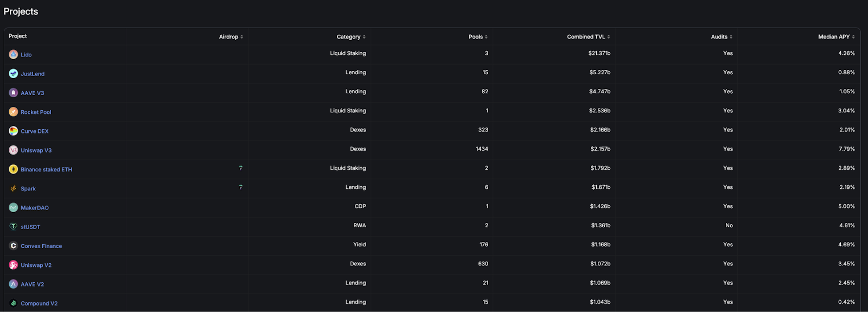Select Uniswap V3's 7.79% median APY
This screenshot has width=868, height=312.
(847, 149)
